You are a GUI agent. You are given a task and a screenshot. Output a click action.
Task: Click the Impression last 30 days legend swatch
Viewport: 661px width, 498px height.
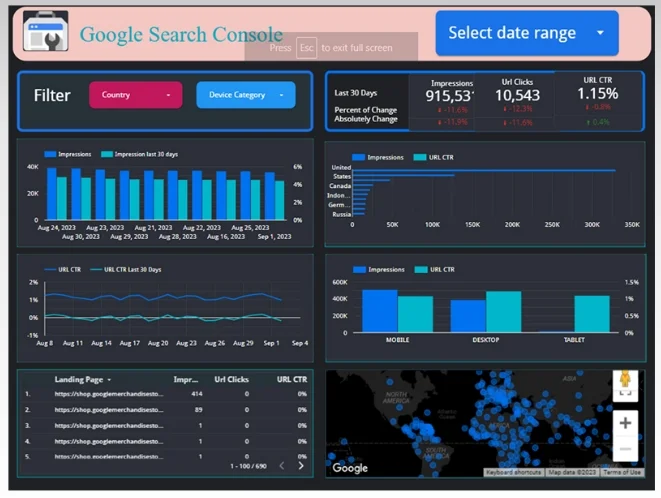point(107,154)
